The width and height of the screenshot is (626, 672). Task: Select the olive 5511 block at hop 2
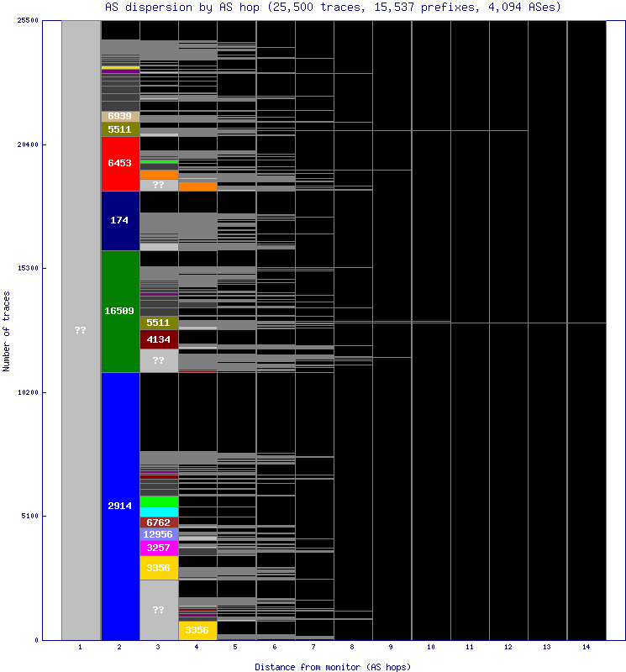(x=120, y=129)
